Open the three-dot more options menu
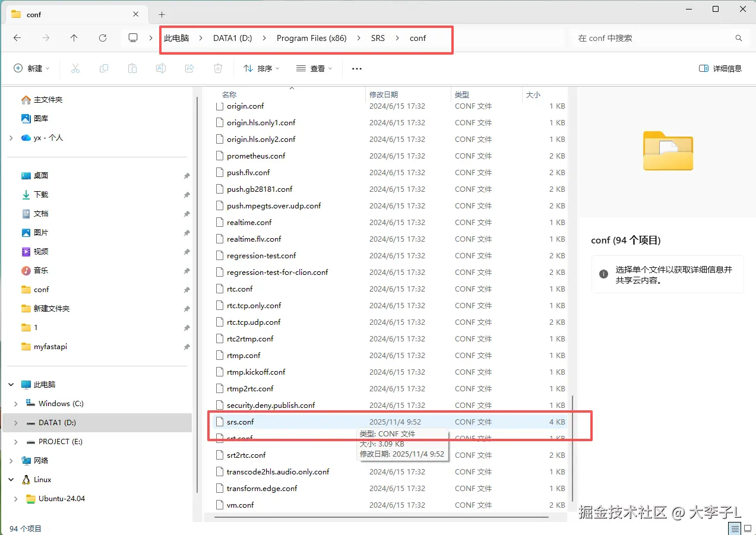Screen dimensions: 756x535 tap(357, 68)
